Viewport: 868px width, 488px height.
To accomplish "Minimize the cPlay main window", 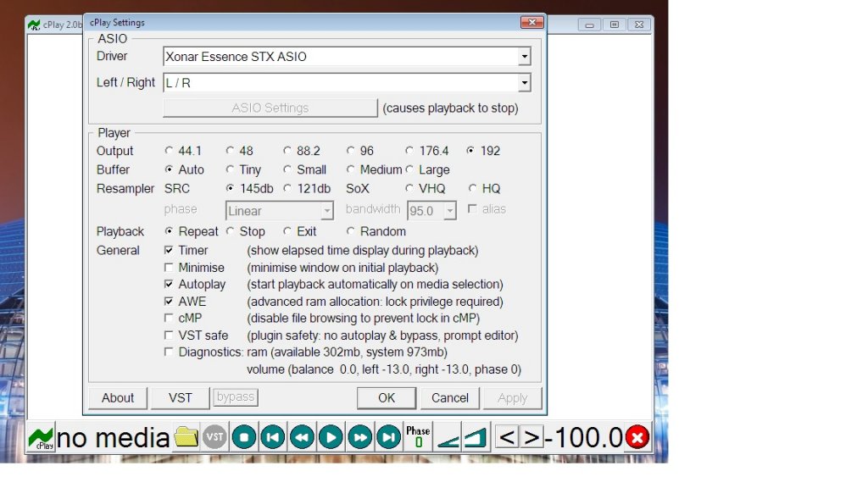I will click(590, 25).
